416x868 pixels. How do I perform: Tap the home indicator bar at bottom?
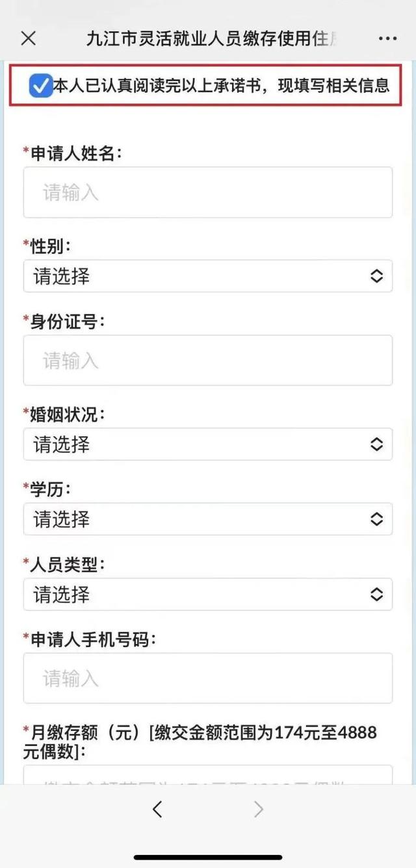(208, 857)
